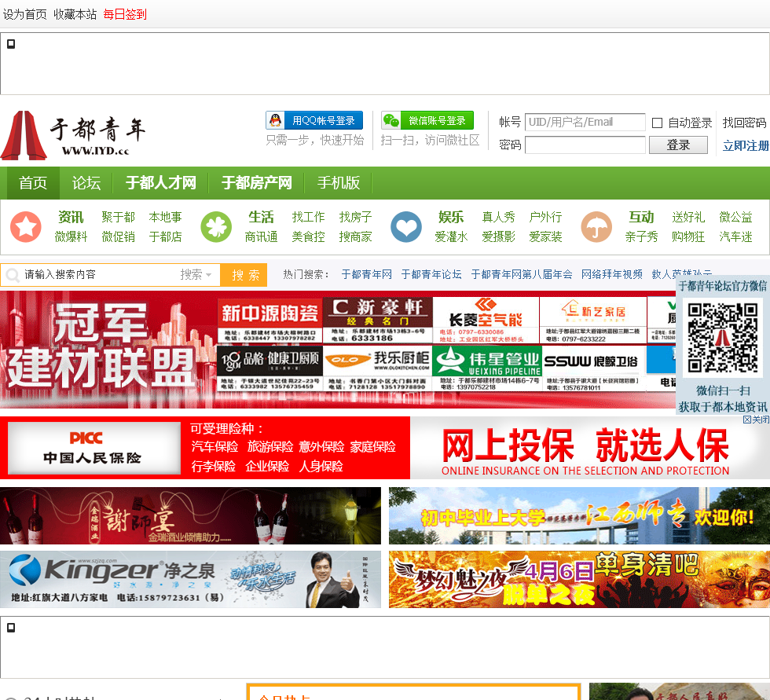Focus the 帐号 username input field
The image size is (770, 700).
585,122
